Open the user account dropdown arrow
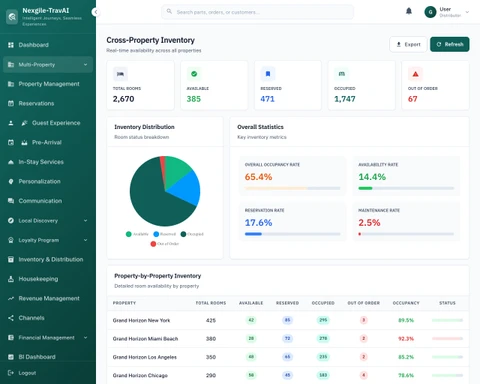This screenshot has height=384, width=480. tap(467, 12)
